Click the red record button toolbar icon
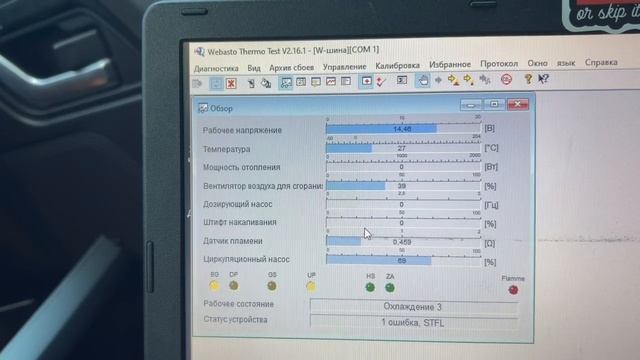640x360 pixels. [367, 81]
